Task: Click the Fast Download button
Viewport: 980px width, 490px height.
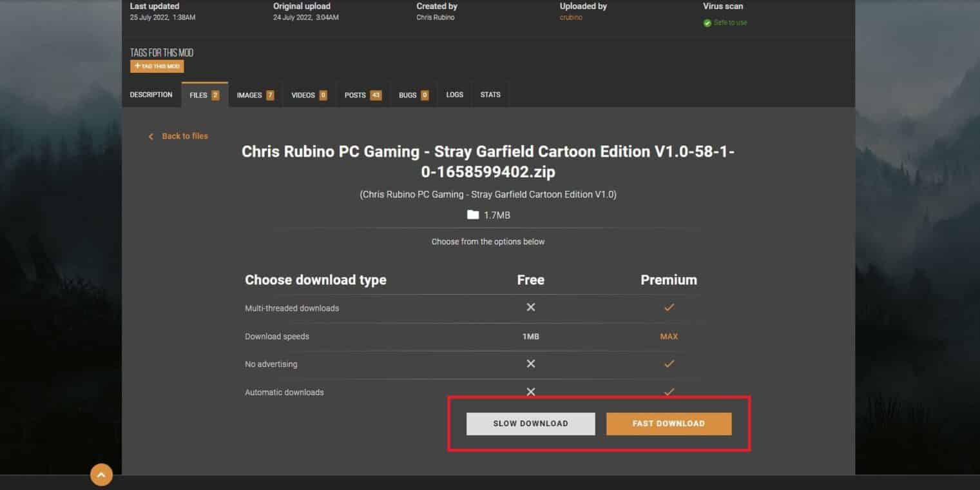Action: click(669, 424)
